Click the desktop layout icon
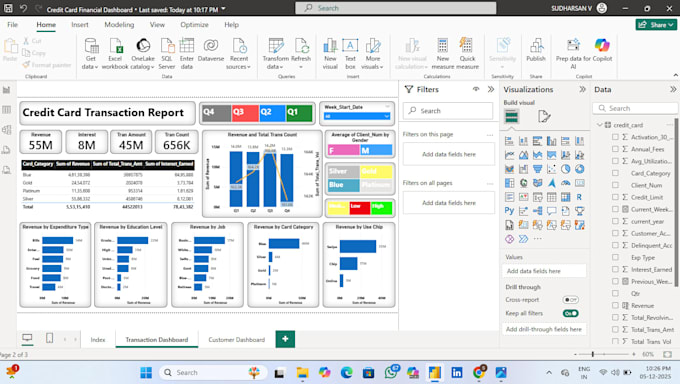The width and height of the screenshot is (680, 384). [x=27, y=338]
